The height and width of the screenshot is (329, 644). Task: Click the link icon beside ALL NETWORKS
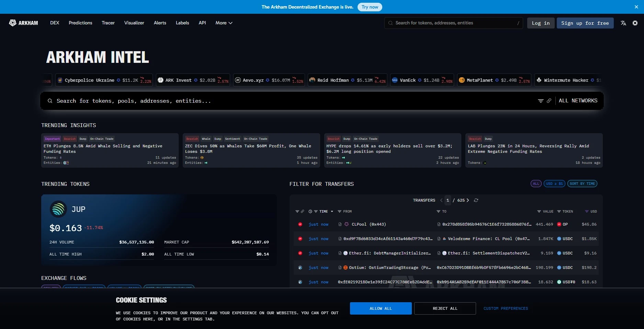[x=549, y=101]
